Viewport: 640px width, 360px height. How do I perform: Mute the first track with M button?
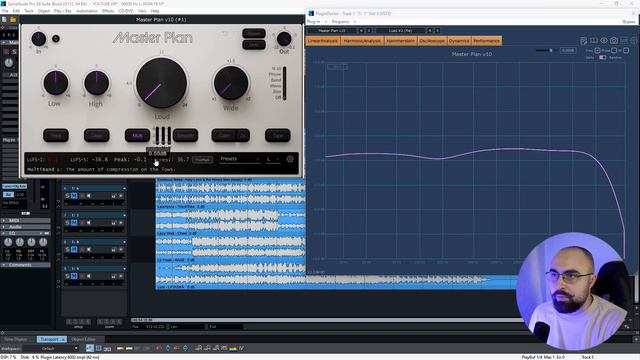pyautogui.click(x=74, y=196)
